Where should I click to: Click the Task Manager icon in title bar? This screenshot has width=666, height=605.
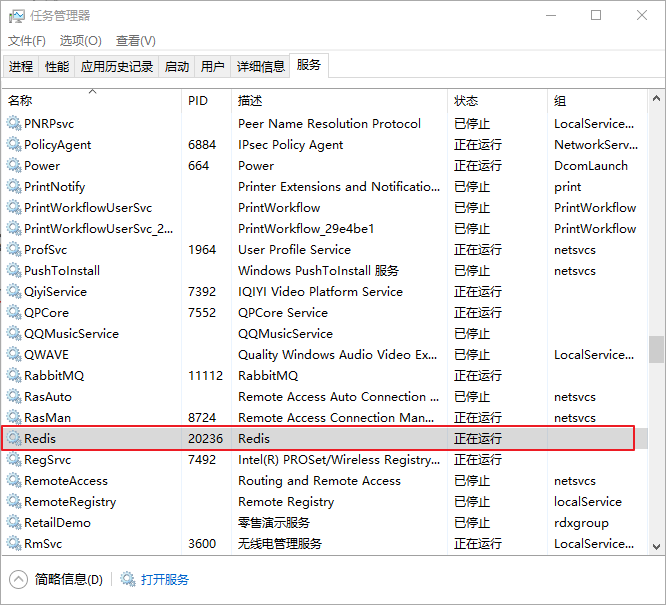coord(17,16)
